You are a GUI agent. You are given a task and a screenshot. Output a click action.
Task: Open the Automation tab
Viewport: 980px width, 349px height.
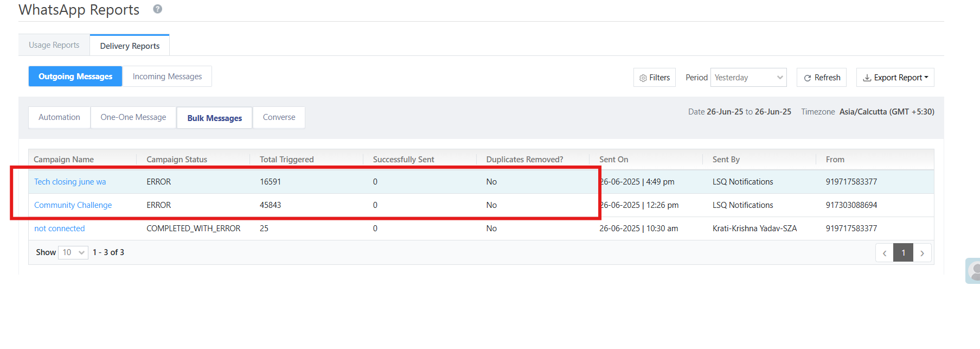[x=59, y=117]
